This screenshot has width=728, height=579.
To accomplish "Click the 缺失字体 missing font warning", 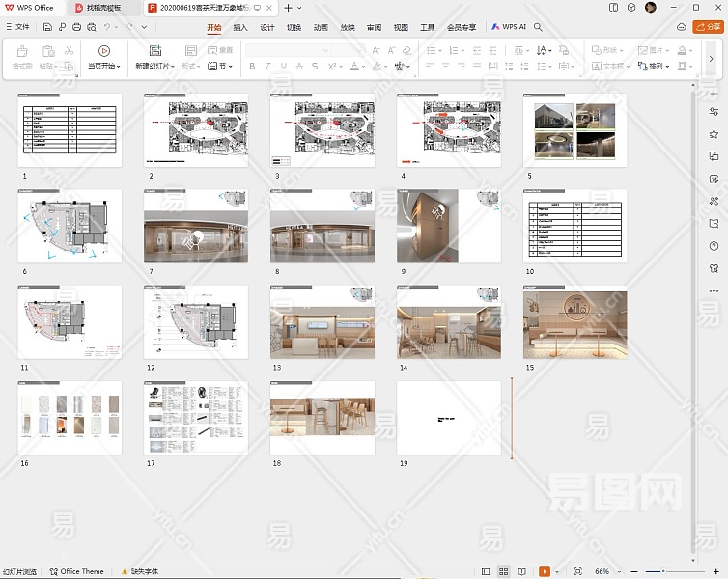I will (x=140, y=571).
